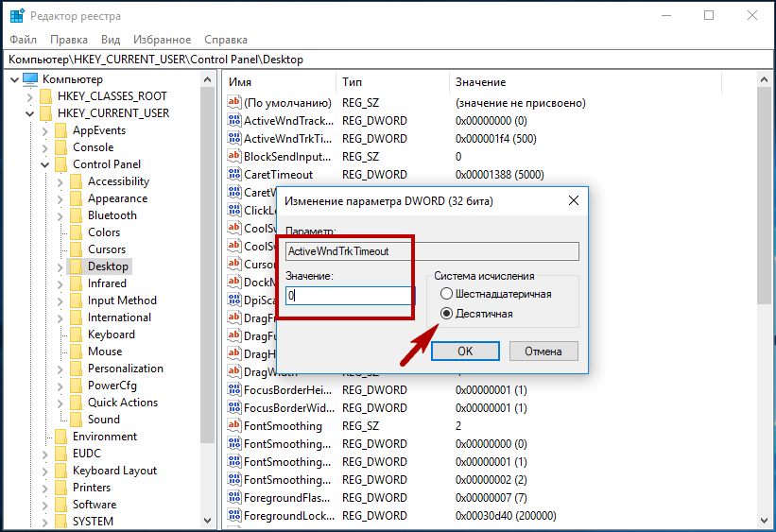Click the Значение input field
Viewport: 776px width, 532px height.
click(x=349, y=296)
